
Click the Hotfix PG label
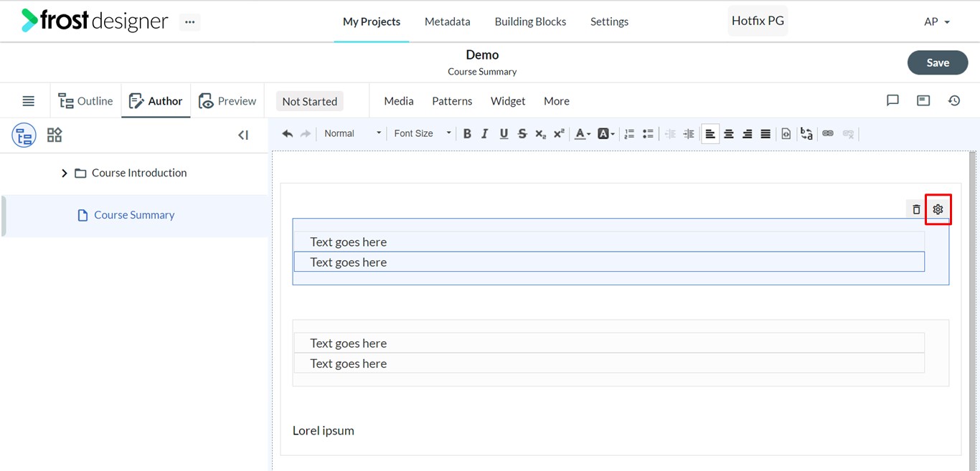758,21
